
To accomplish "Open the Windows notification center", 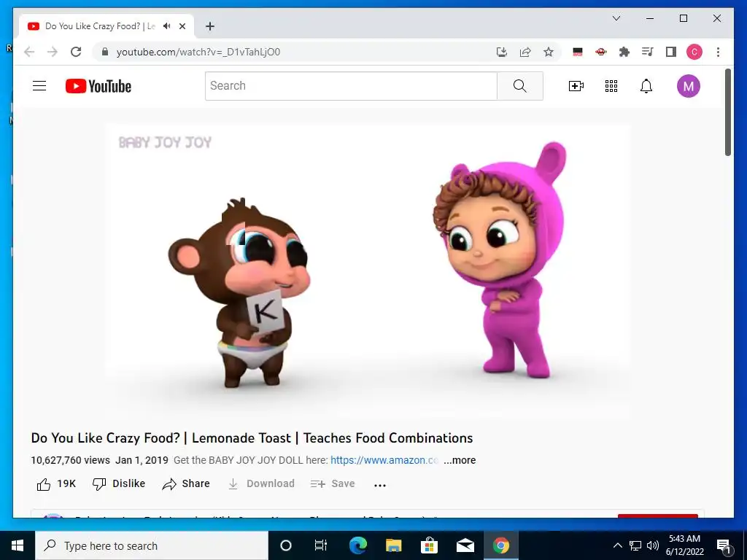I will coord(724,545).
